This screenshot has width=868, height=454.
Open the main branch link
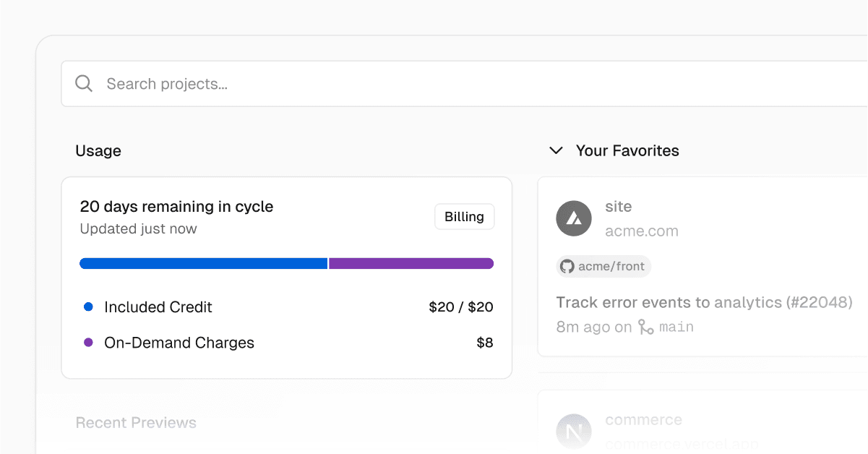[x=676, y=327]
